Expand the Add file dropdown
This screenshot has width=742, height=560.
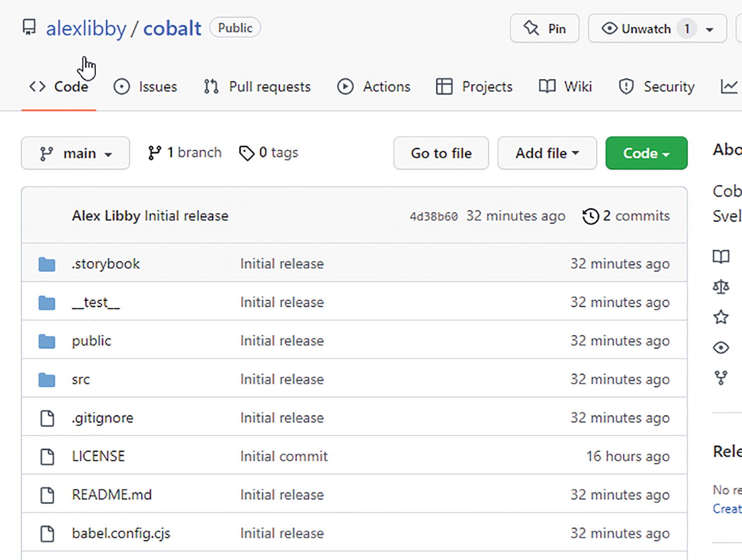[x=547, y=153]
